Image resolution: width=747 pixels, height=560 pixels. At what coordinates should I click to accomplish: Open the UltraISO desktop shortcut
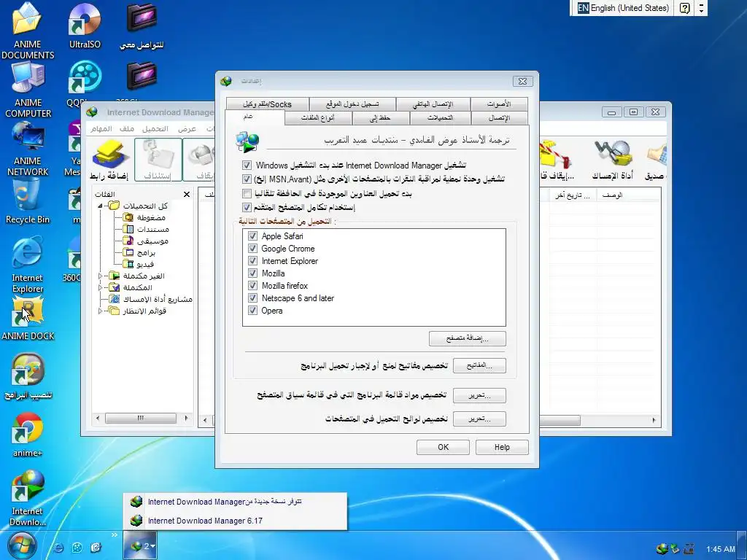[85, 19]
